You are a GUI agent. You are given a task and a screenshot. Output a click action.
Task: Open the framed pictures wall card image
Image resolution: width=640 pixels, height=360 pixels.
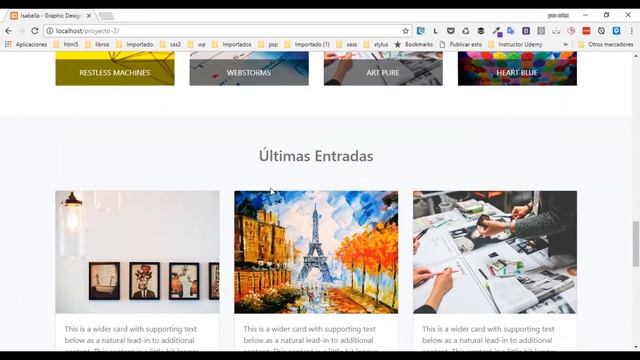[138, 252]
